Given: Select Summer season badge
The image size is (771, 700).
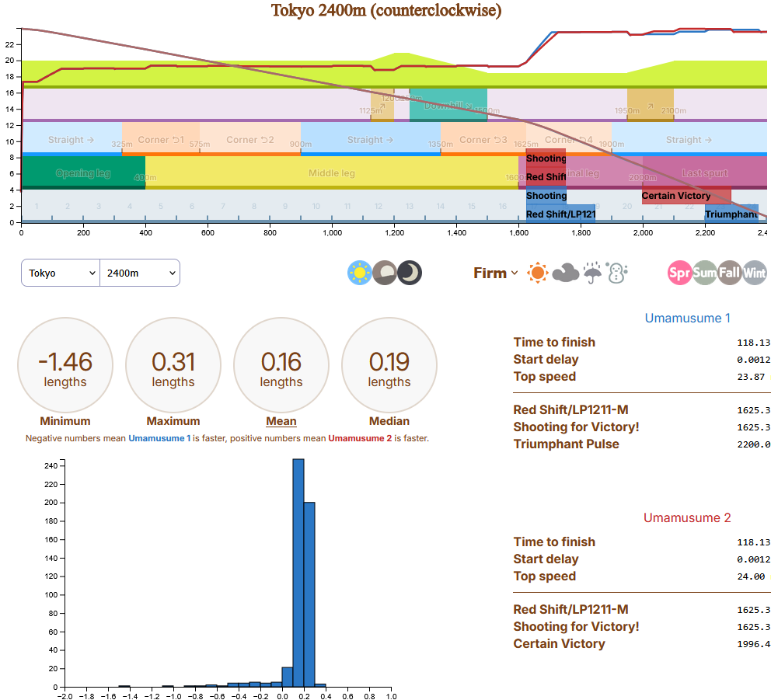Looking at the screenshot, I should [705, 273].
